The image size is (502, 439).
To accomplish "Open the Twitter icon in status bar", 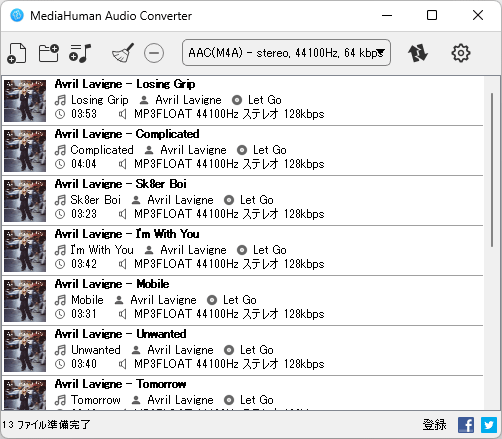I will point(489,425).
